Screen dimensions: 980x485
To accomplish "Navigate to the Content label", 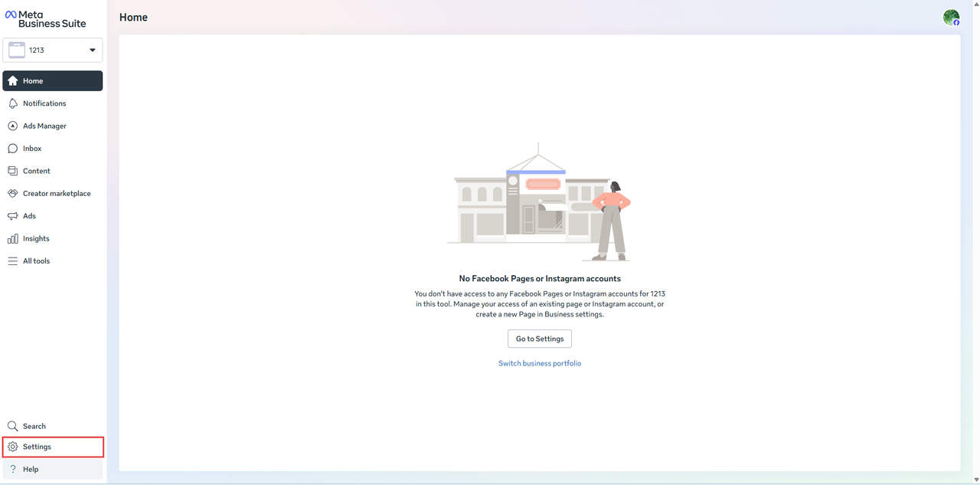I will [37, 171].
